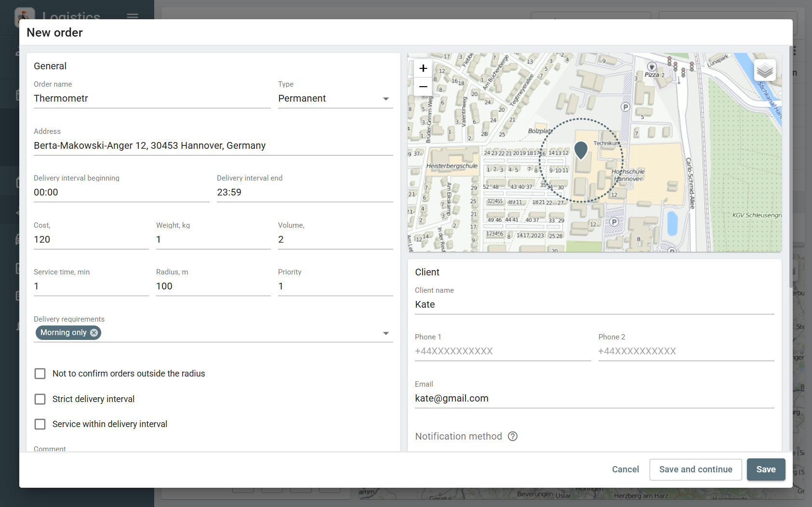The width and height of the screenshot is (812, 507).
Task: Cancel the new order dialog
Action: tap(625, 469)
